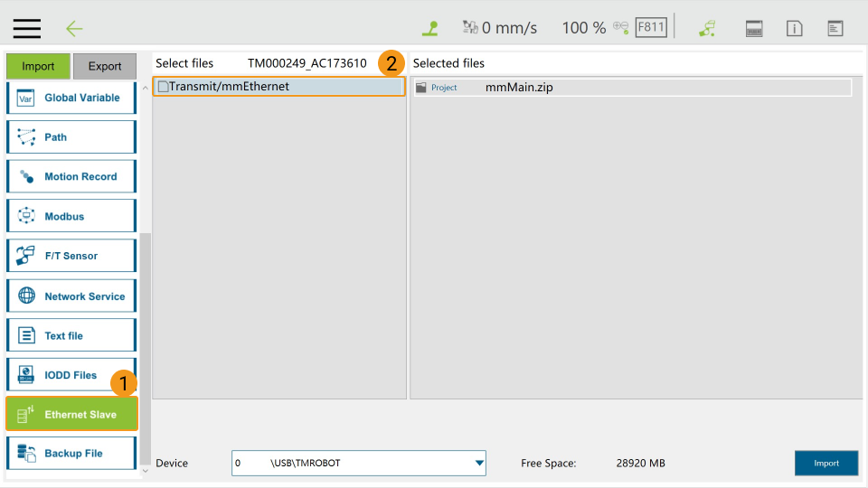Open the Device dropdown \USB\TMROBOT
Viewport: 868px width, 488px height.
pos(359,463)
